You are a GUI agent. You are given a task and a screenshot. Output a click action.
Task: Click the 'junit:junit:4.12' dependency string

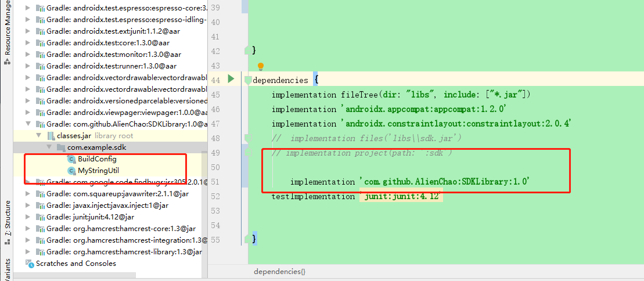click(401, 196)
